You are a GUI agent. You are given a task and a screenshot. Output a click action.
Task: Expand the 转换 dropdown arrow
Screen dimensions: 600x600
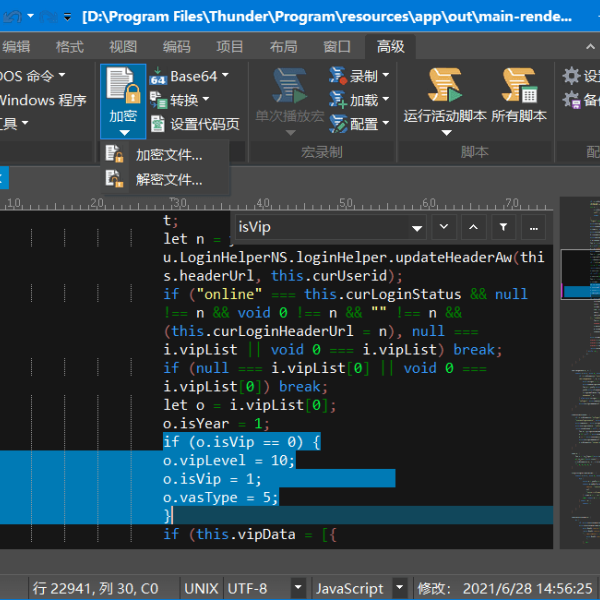coord(206,99)
